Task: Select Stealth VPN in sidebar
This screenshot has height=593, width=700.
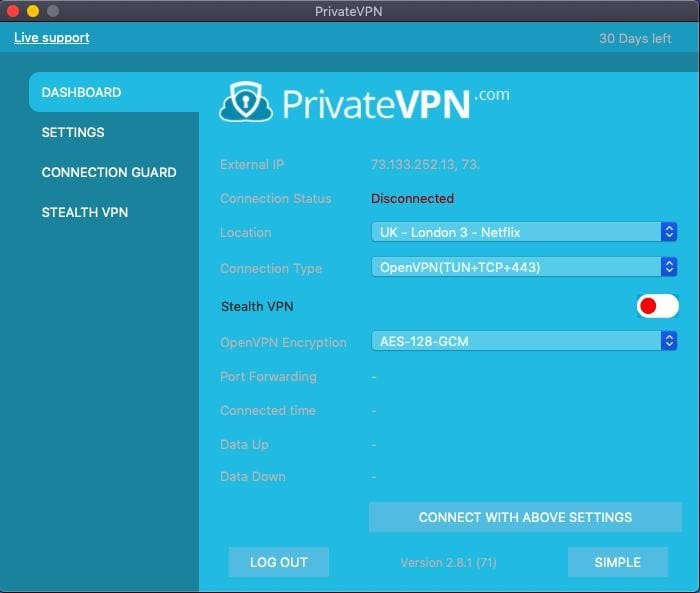Action: click(85, 212)
